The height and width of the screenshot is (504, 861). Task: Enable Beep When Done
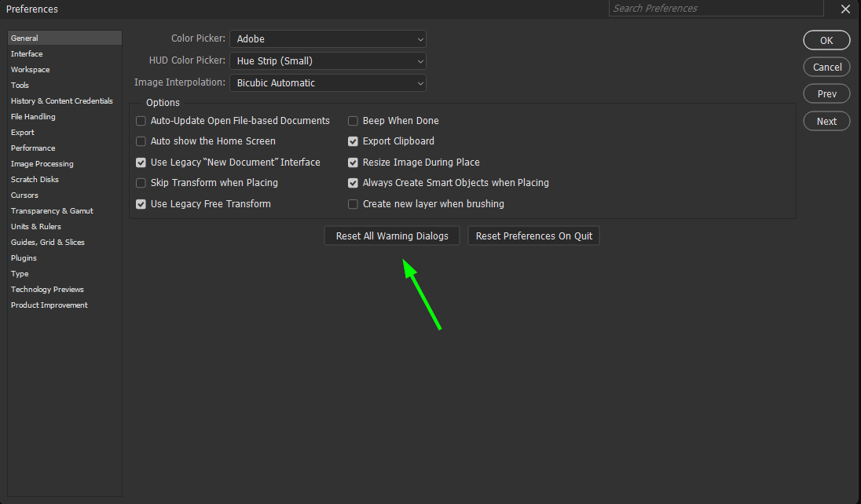tap(353, 121)
